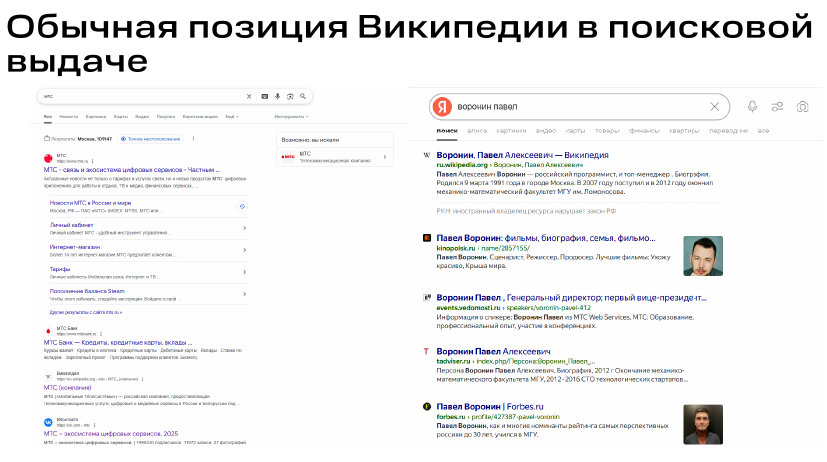The height and width of the screenshot is (462, 827).
Task: Click the red МТС favicon of first result
Action: [x=48, y=158]
